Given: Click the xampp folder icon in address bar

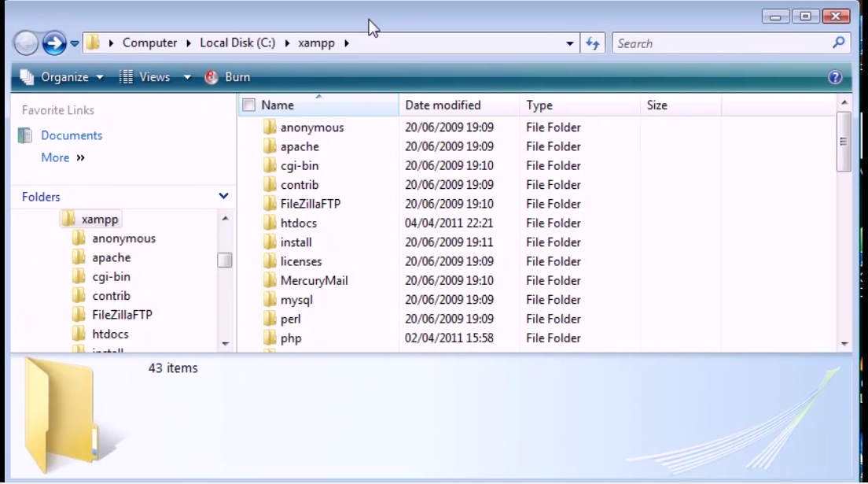Looking at the screenshot, I should tap(316, 43).
